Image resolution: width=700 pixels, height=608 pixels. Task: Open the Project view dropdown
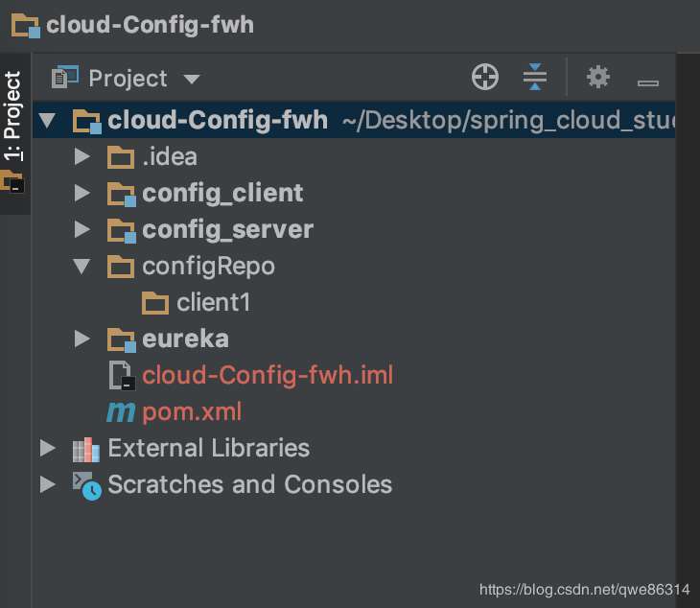(x=191, y=79)
